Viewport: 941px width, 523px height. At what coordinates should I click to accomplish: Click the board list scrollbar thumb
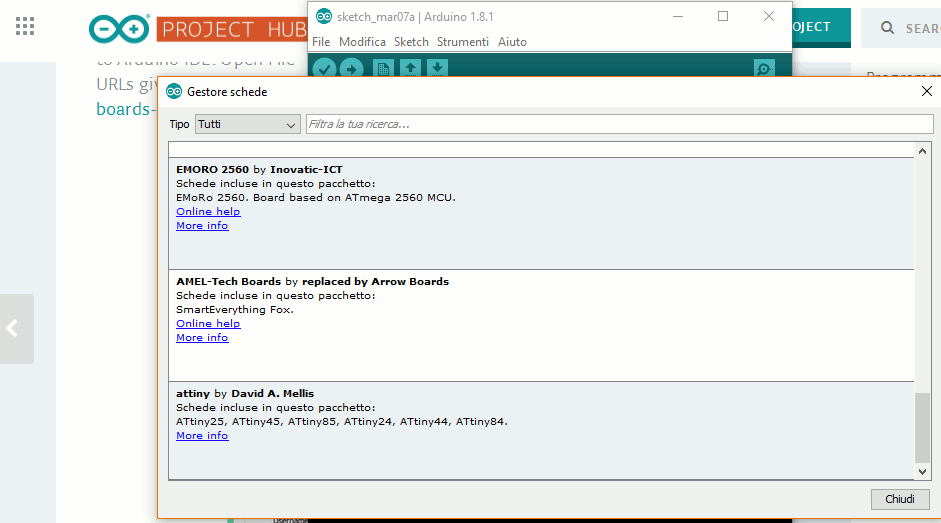click(x=922, y=428)
